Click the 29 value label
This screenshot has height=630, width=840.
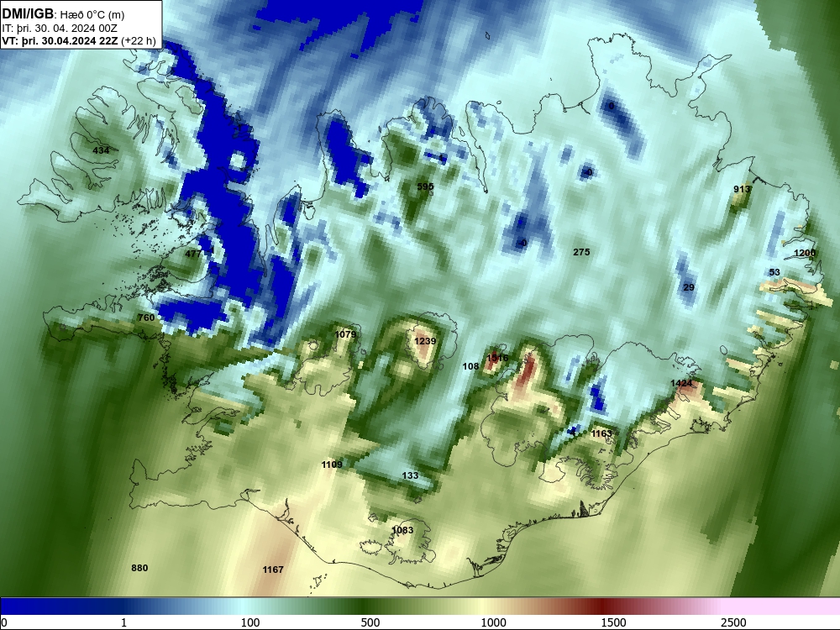689,287
